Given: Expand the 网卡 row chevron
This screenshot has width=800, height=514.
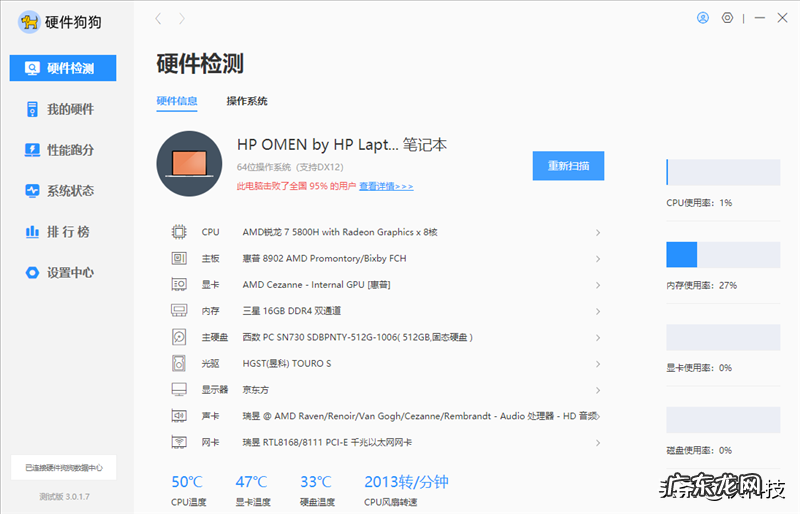Looking at the screenshot, I should click(597, 443).
